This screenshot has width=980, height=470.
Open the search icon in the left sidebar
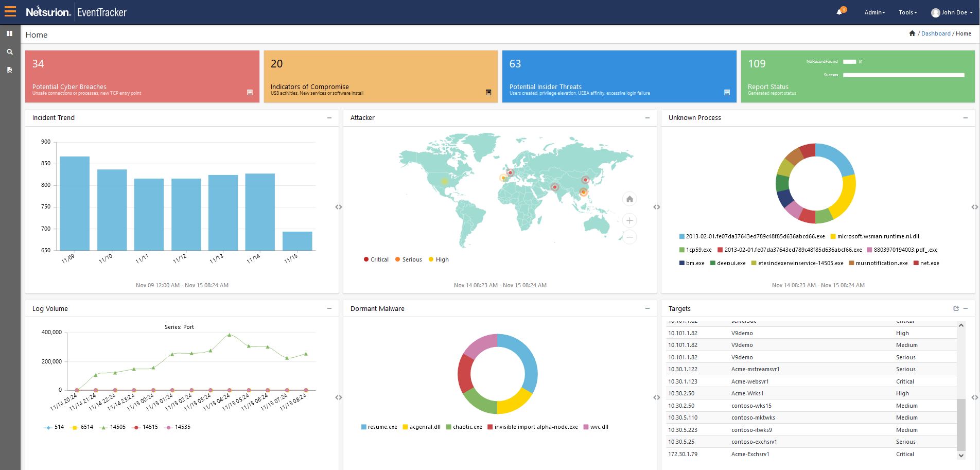pos(9,51)
